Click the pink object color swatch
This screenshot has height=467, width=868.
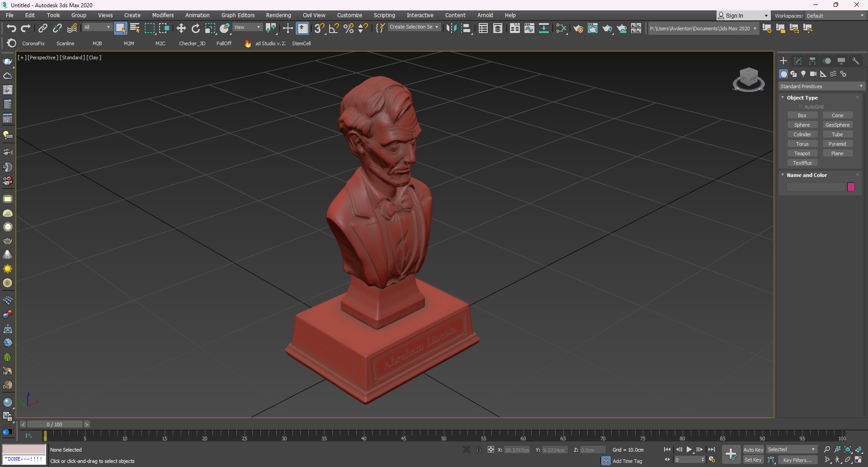[851, 187]
